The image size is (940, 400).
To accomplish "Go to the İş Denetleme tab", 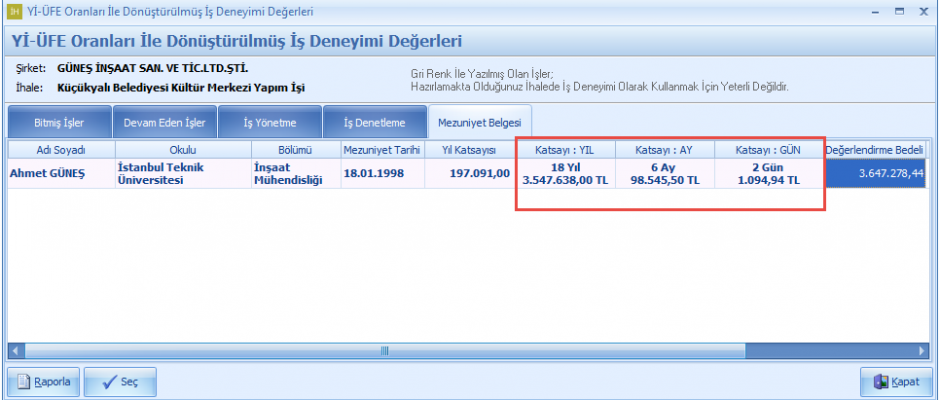I will click(x=374, y=123).
